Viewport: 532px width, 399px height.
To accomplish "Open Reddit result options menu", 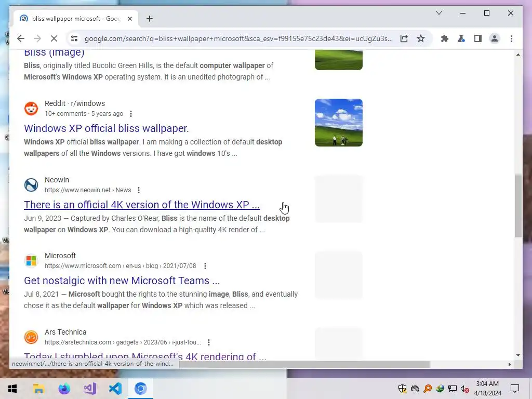I will point(131,114).
